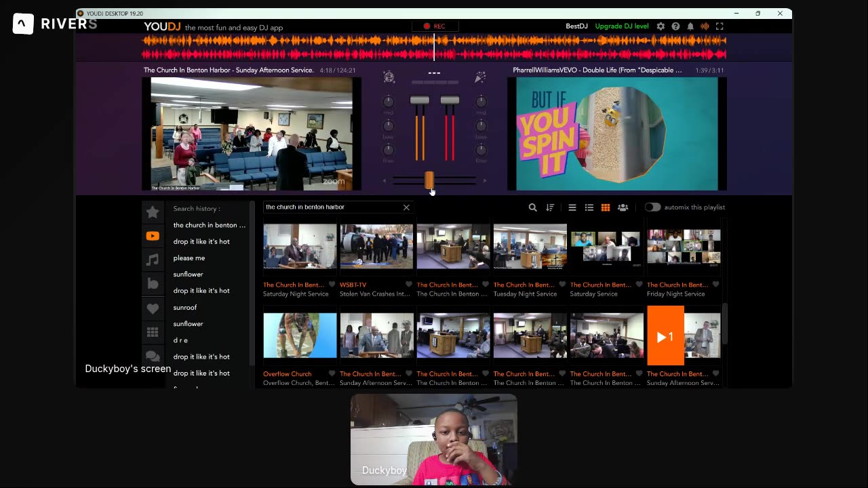Load WSBT-TV Stolen Van Crashes thumbnail
Screen dimensions: 868x488
coord(376,247)
